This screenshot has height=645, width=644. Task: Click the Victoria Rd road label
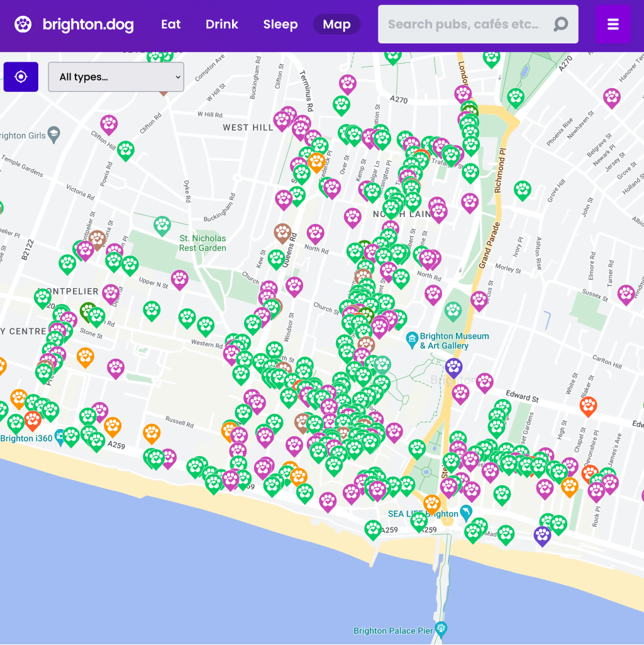point(80,192)
